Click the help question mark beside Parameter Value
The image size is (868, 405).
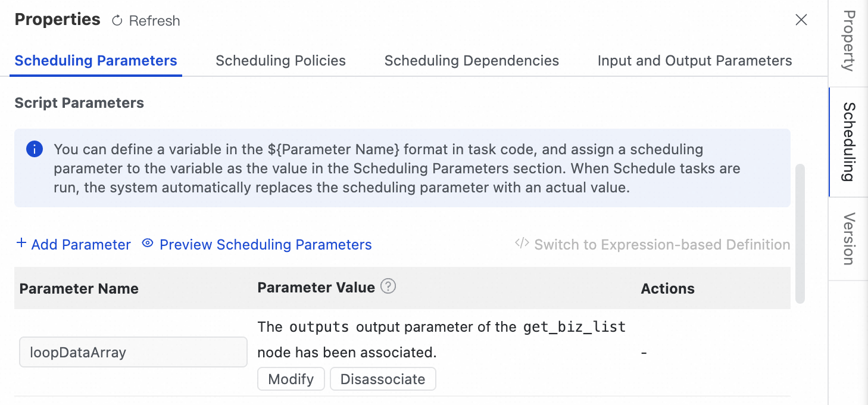(388, 286)
